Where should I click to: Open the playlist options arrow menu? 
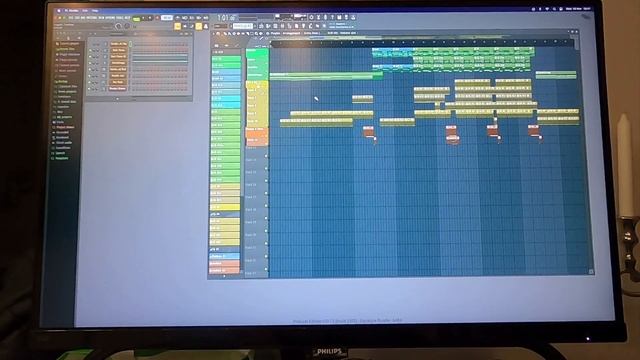click(213, 33)
